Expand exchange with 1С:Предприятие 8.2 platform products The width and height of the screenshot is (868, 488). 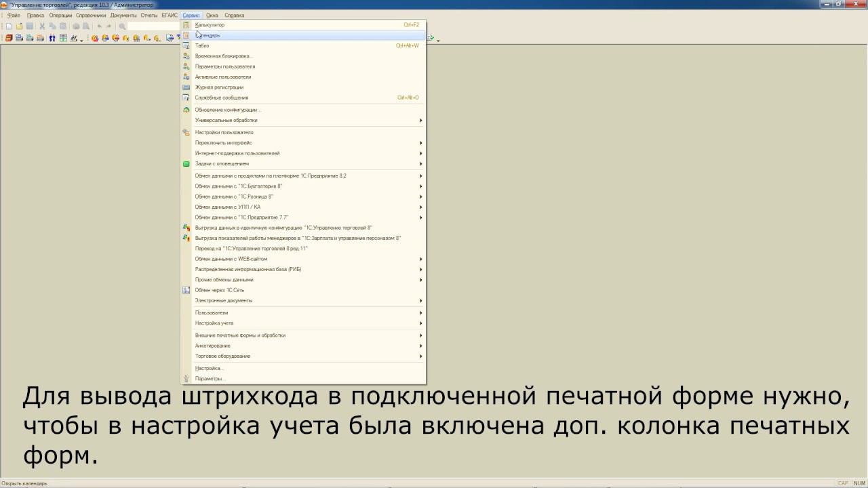pos(303,176)
